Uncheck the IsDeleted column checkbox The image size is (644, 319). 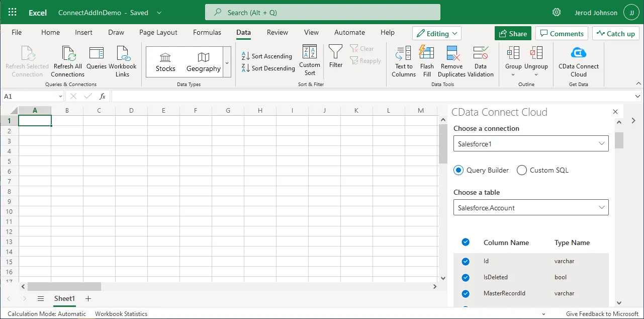tap(466, 277)
